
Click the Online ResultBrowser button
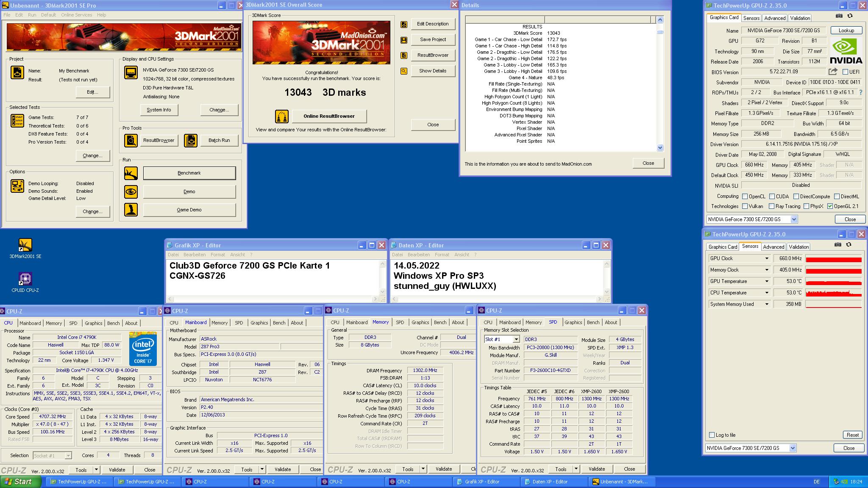pos(329,116)
